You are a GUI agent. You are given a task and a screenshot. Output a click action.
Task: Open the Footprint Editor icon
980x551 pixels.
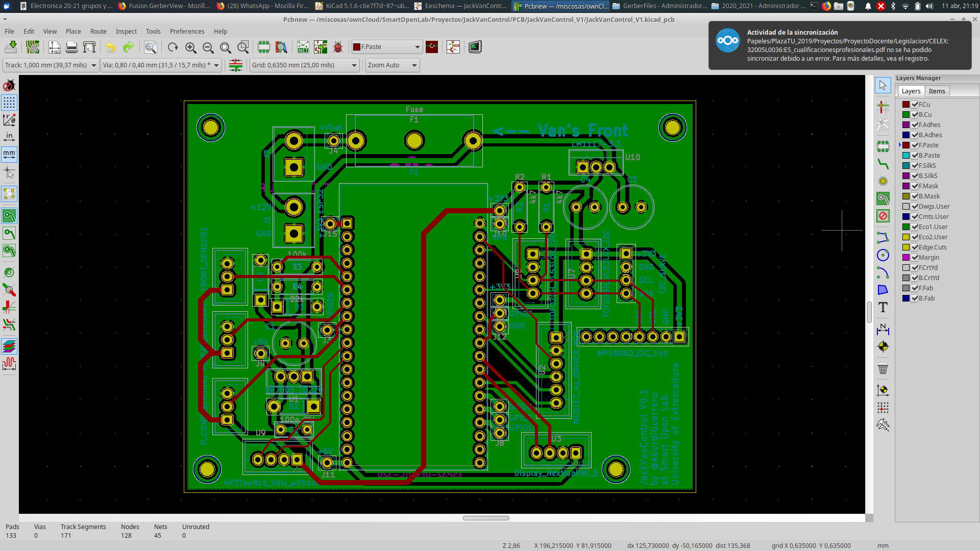[263, 47]
